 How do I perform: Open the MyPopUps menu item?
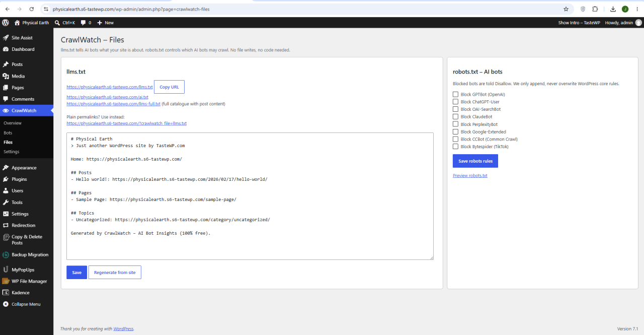tap(23, 270)
